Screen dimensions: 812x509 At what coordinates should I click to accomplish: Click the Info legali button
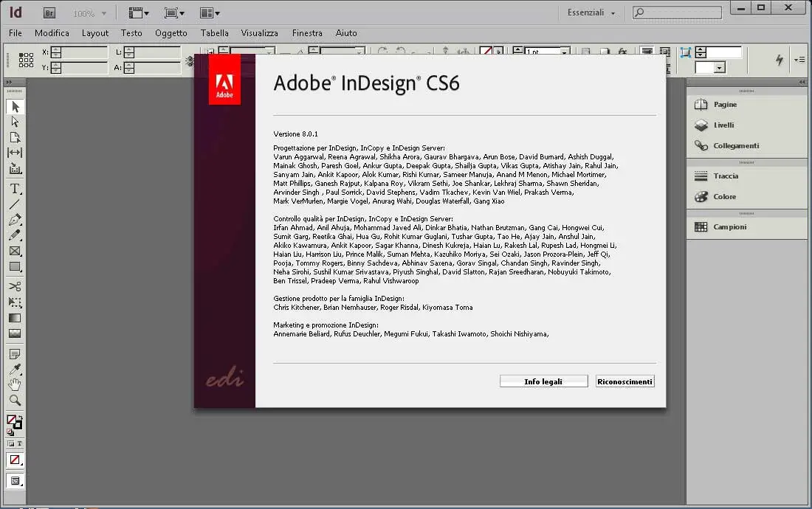click(x=543, y=382)
